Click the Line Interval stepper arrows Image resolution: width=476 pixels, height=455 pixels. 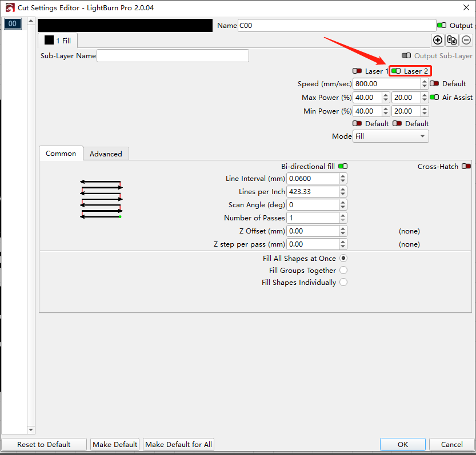click(343, 179)
